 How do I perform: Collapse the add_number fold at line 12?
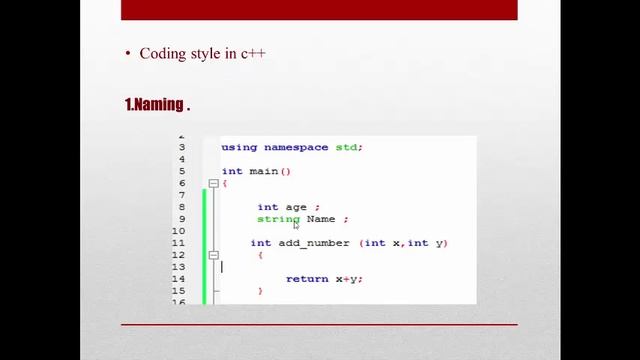tap(213, 255)
